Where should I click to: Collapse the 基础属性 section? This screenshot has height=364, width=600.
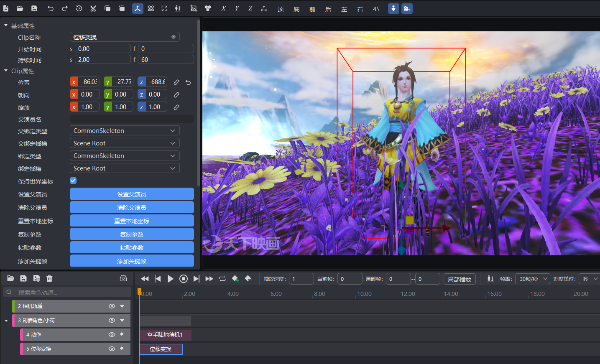(x=6, y=25)
